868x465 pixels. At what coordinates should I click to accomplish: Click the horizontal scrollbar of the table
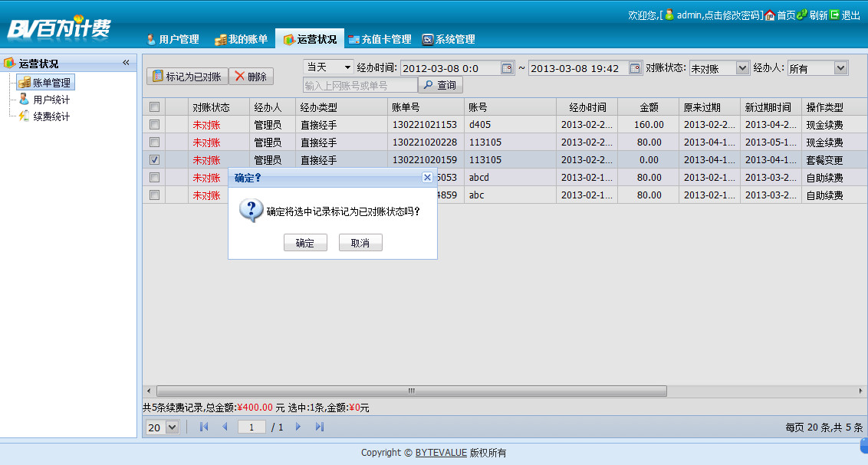(x=411, y=391)
